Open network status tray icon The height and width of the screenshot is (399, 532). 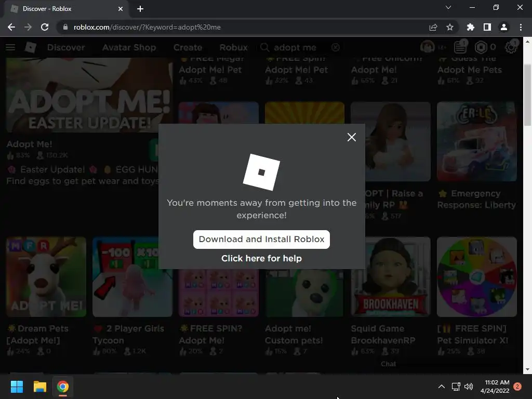tap(456, 387)
